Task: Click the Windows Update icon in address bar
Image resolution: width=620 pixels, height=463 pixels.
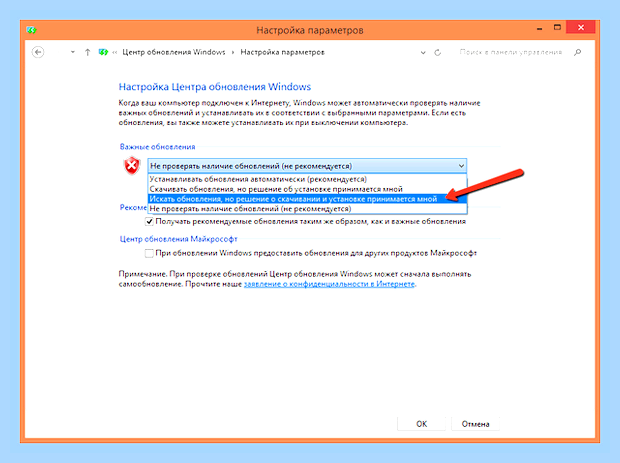Action: [x=103, y=52]
